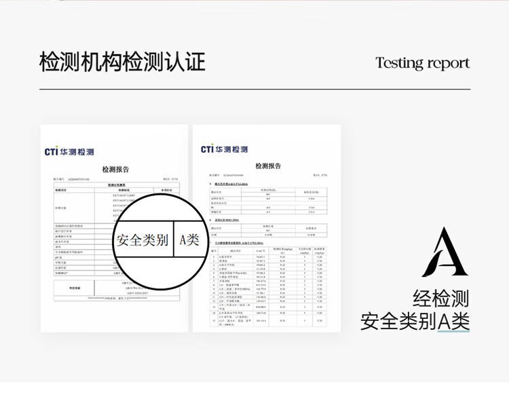This screenshot has height=420, width=509.
Task: Click the circular magnifier callout
Action: point(161,241)
